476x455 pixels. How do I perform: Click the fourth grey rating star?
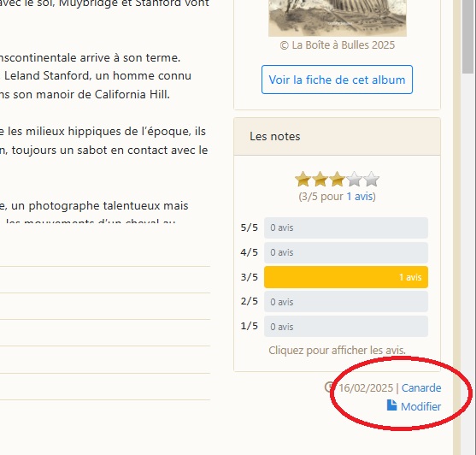[354, 179]
